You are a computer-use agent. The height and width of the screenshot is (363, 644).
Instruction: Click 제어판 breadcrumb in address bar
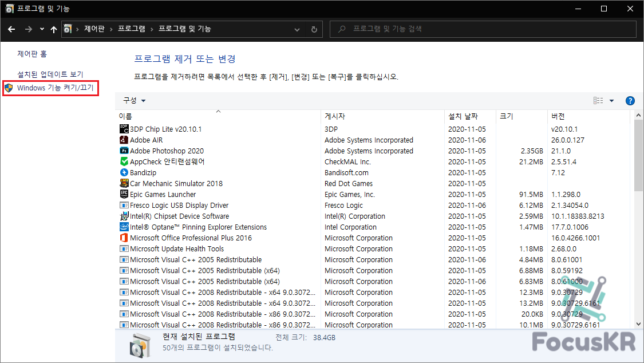[94, 29]
